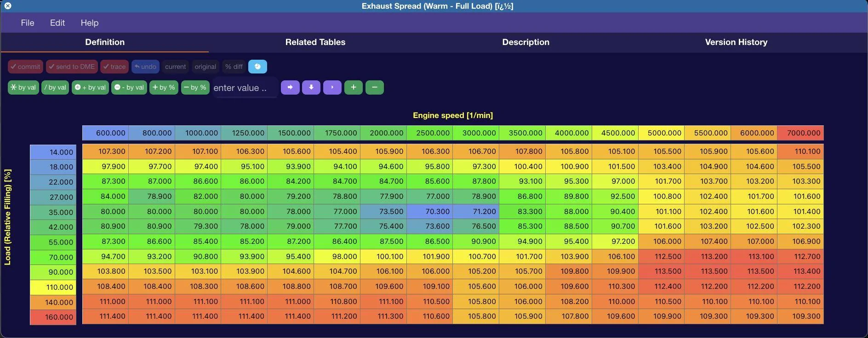
Task: Click the subtract by val button
Action: click(129, 87)
